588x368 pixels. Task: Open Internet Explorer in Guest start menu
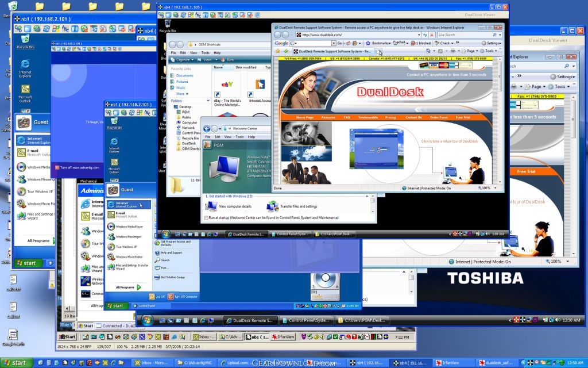(x=127, y=204)
